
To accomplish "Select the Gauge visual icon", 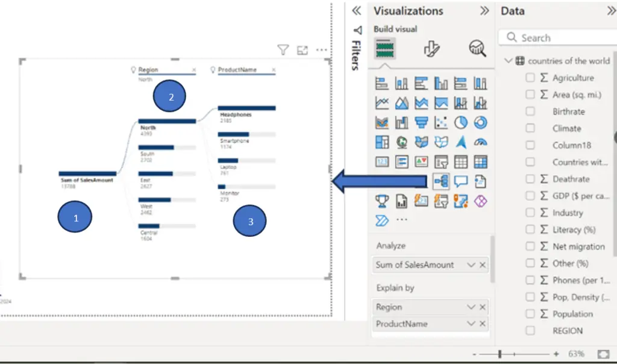I will (480, 142).
